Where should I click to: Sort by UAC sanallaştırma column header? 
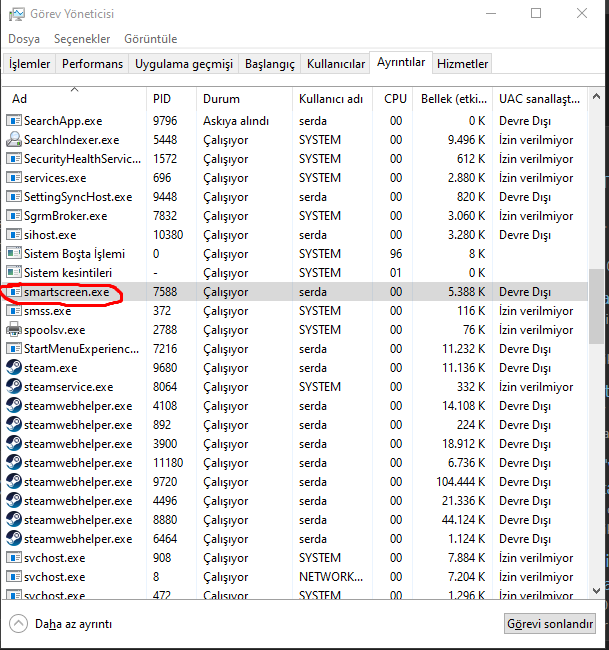pyautogui.click(x=540, y=99)
